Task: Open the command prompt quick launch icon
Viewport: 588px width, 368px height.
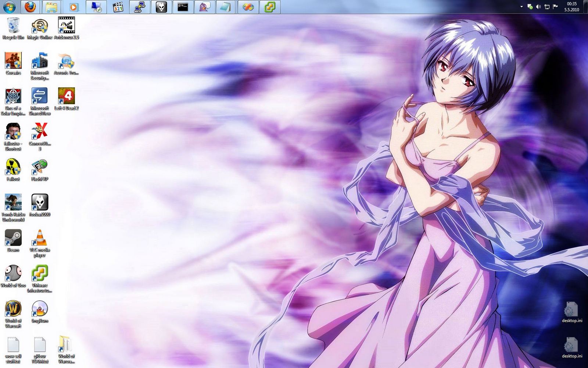Action: click(x=182, y=6)
